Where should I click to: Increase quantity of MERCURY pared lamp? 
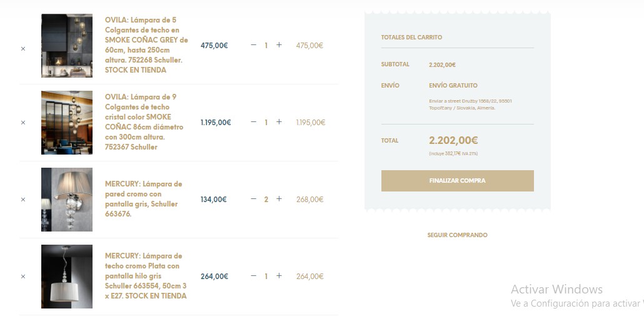pyautogui.click(x=279, y=199)
